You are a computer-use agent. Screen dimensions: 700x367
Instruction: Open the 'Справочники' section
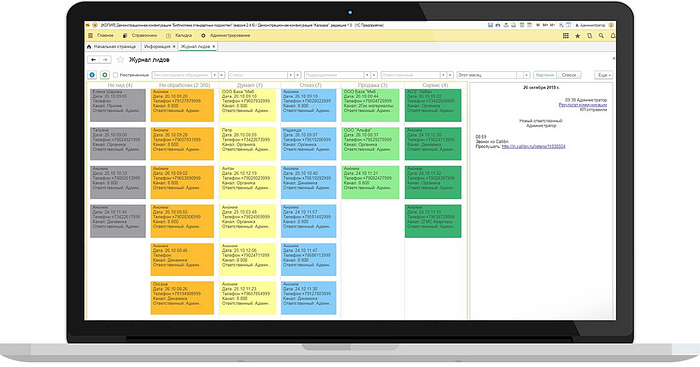click(x=144, y=35)
